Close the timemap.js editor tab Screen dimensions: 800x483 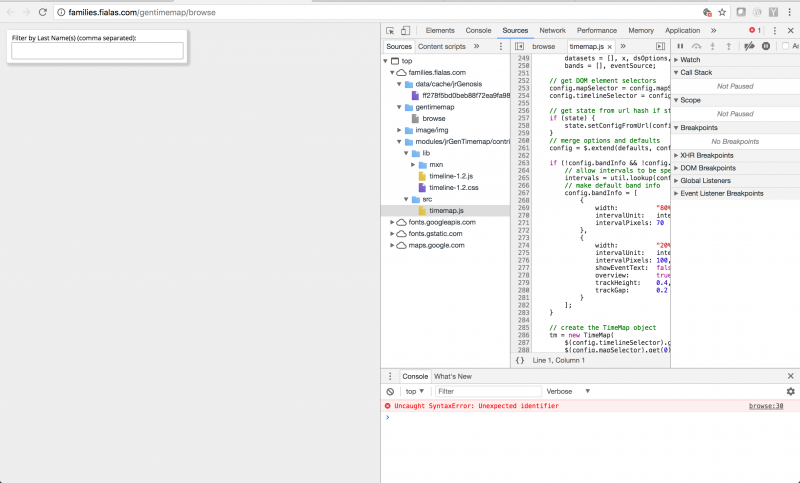611,46
